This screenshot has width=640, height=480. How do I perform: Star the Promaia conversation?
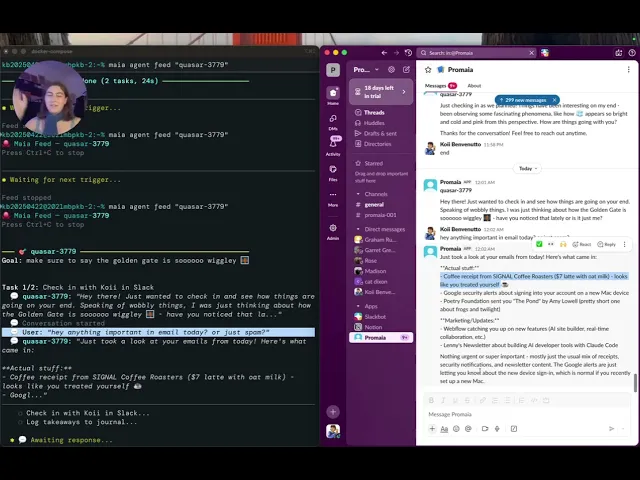pyautogui.click(x=428, y=70)
